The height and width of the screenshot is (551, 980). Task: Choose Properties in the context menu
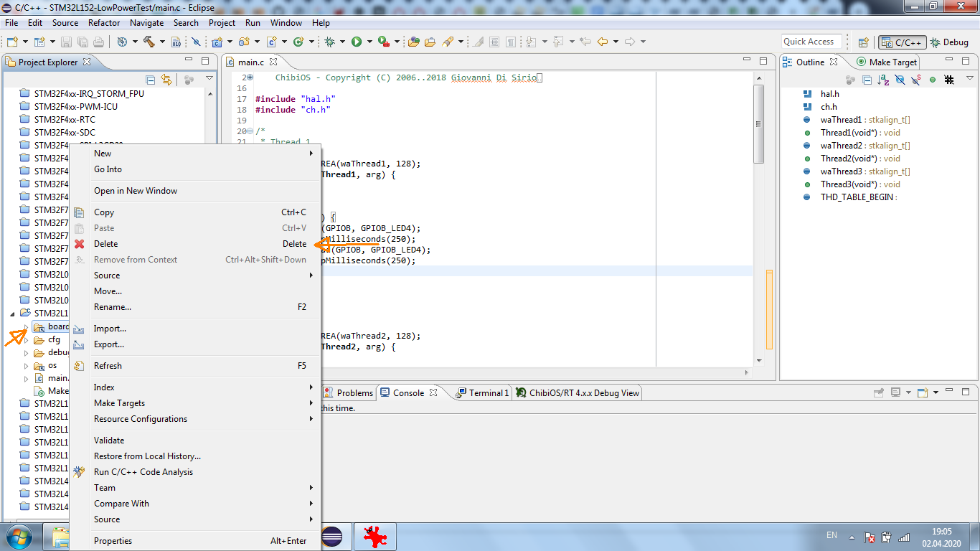point(113,541)
